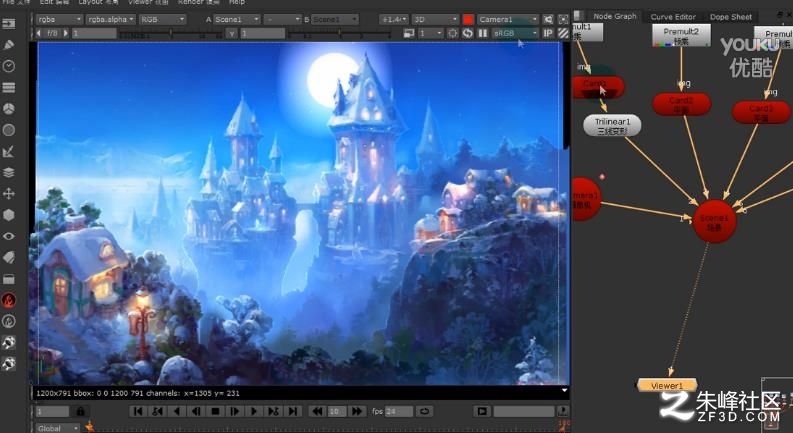Open the Channel nodes stacked-bars icon
The height and width of the screenshot is (433, 793).
(x=9, y=88)
